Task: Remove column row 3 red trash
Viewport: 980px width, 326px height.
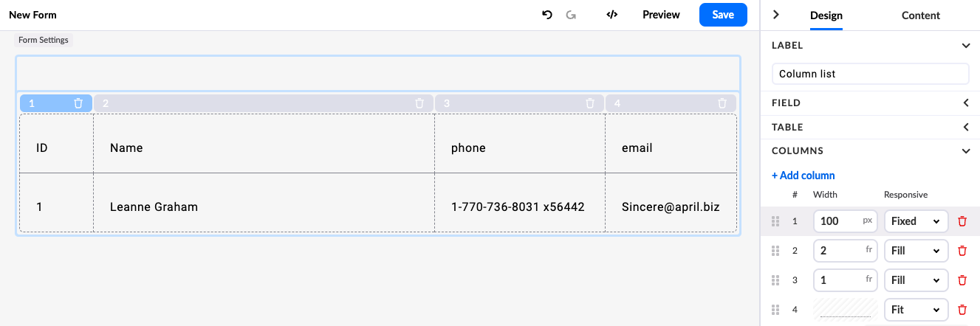Action: click(x=962, y=280)
